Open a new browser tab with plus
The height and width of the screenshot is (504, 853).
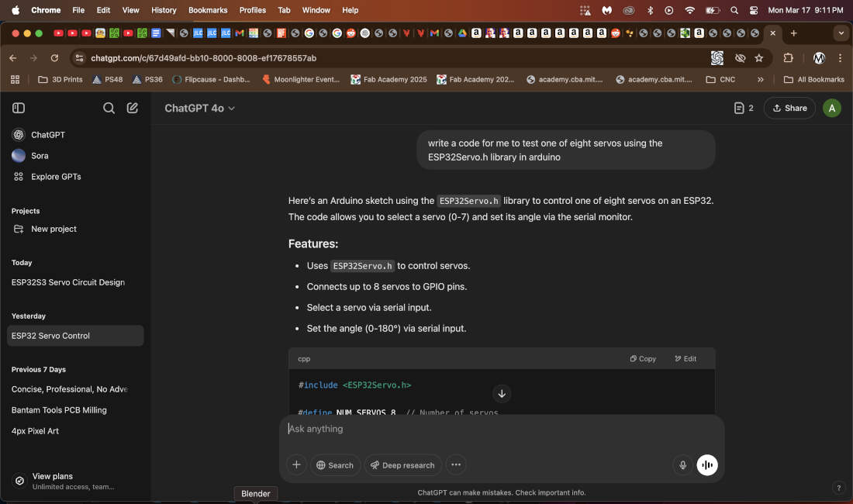click(x=794, y=33)
